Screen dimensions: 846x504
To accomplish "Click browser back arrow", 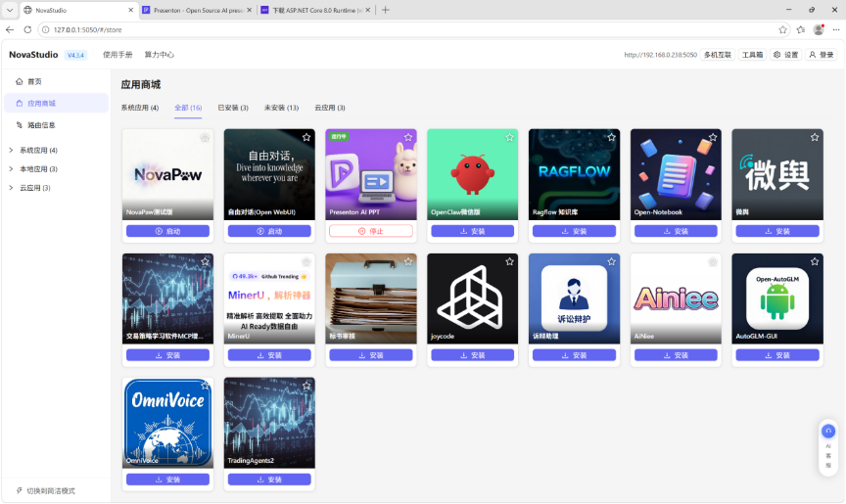I will [10, 29].
